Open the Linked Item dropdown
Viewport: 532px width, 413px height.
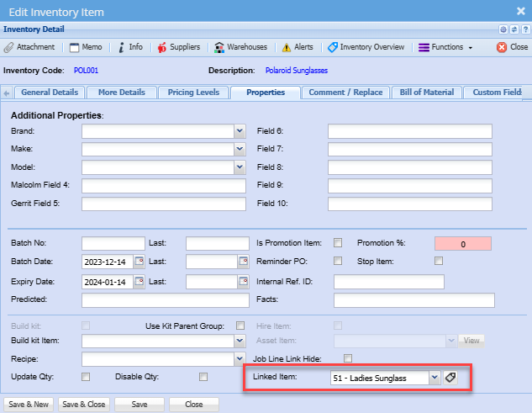point(434,379)
